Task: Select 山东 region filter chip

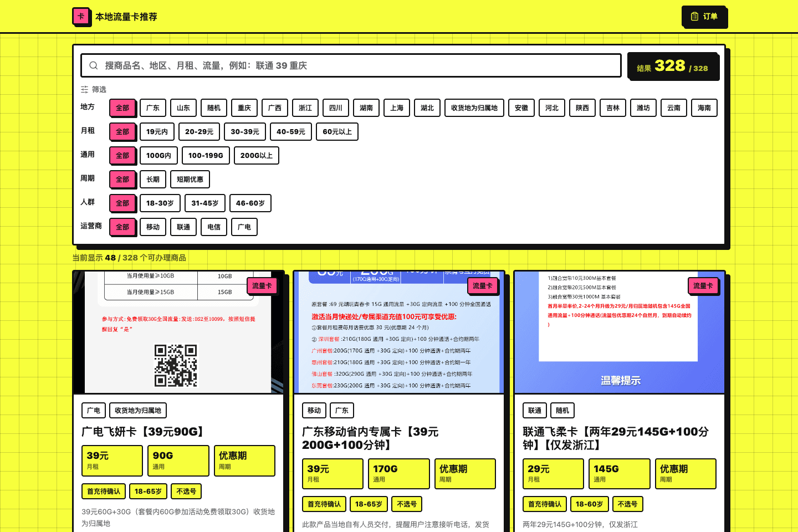Action: coord(183,108)
